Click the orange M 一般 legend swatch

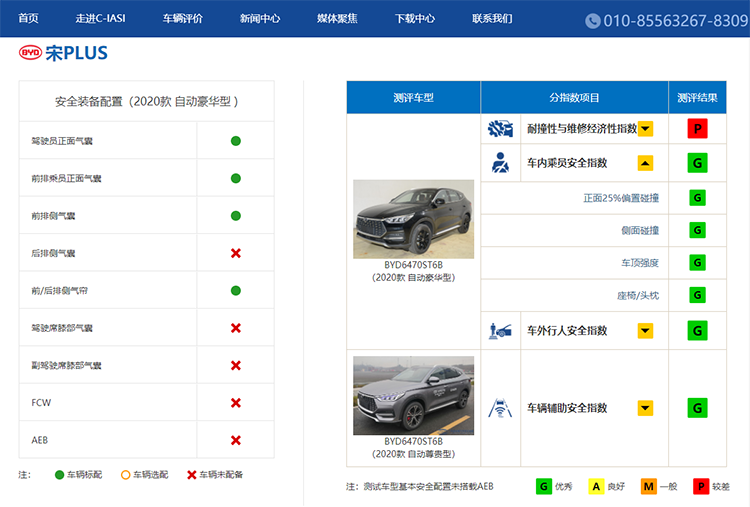coord(649,486)
